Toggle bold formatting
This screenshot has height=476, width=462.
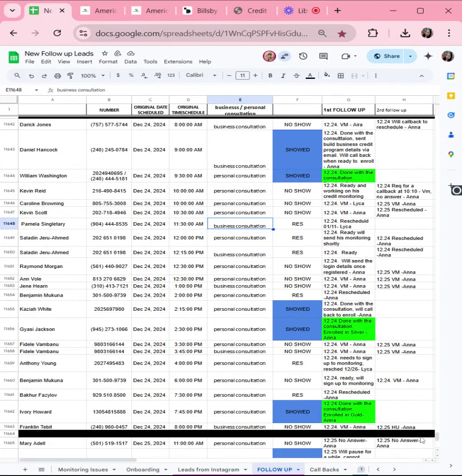(x=270, y=76)
